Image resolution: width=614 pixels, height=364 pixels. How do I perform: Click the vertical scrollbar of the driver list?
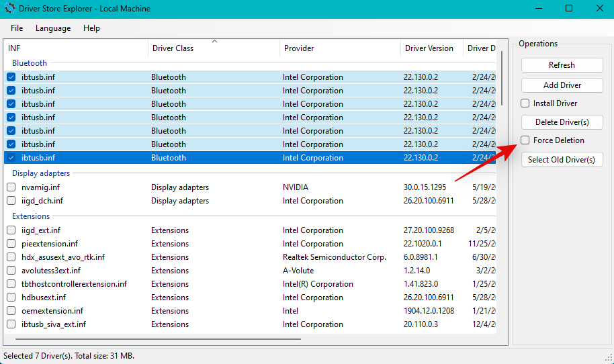tap(502, 80)
